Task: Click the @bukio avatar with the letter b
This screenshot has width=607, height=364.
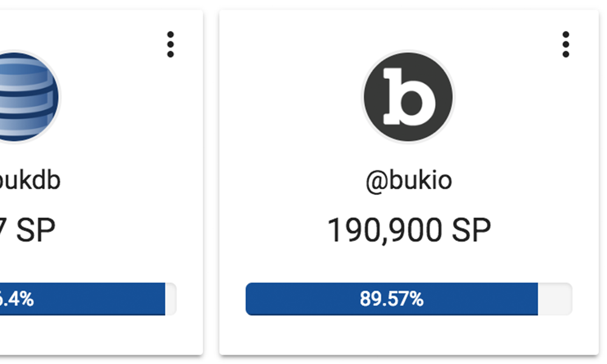Action: pos(409,96)
